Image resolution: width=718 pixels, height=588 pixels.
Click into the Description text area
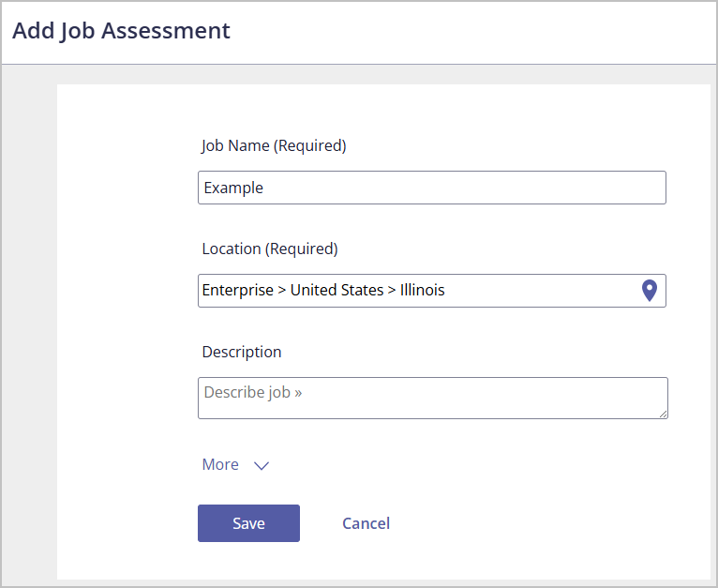[x=433, y=398]
